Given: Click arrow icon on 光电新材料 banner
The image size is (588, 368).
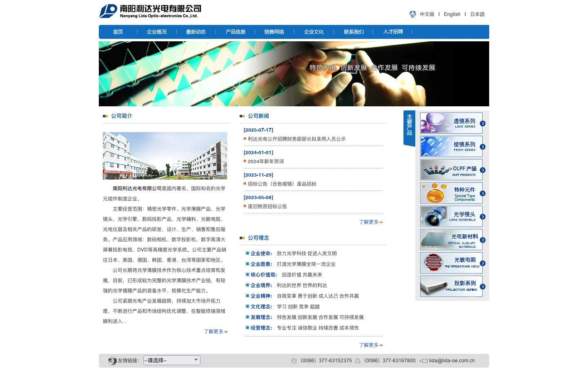Looking at the screenshot, I should coord(483,240).
